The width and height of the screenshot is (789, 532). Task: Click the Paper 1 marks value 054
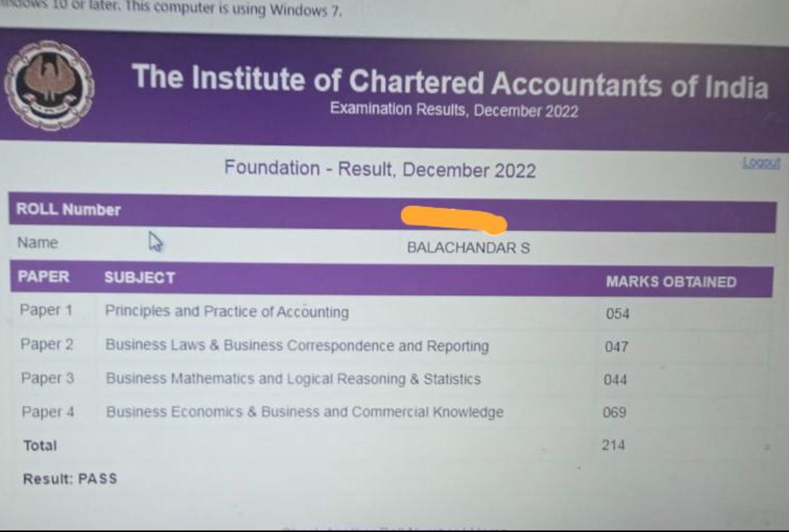point(618,314)
